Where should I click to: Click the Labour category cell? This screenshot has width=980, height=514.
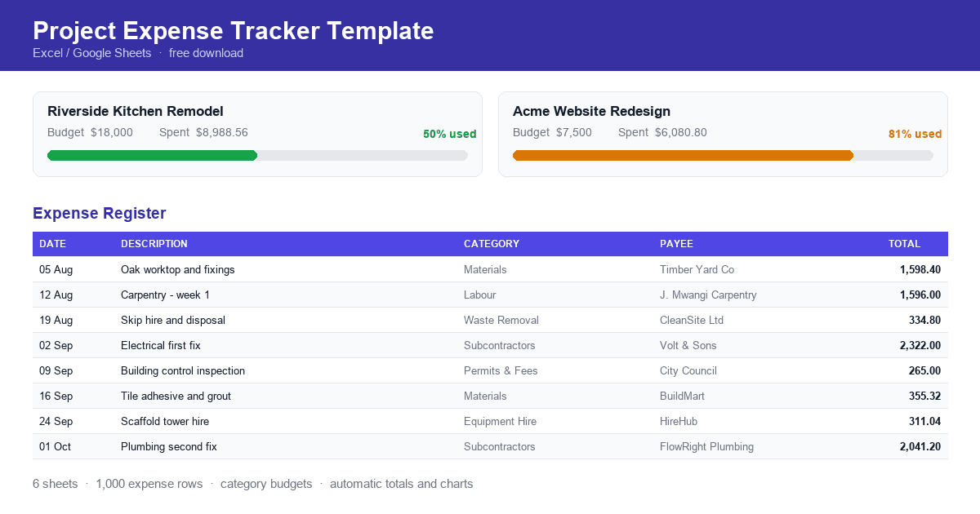(479, 295)
